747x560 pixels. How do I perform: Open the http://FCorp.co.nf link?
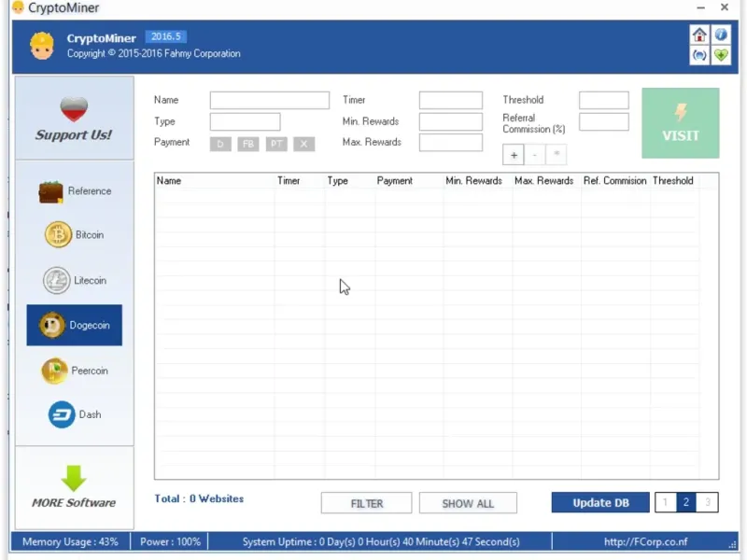coord(645,542)
